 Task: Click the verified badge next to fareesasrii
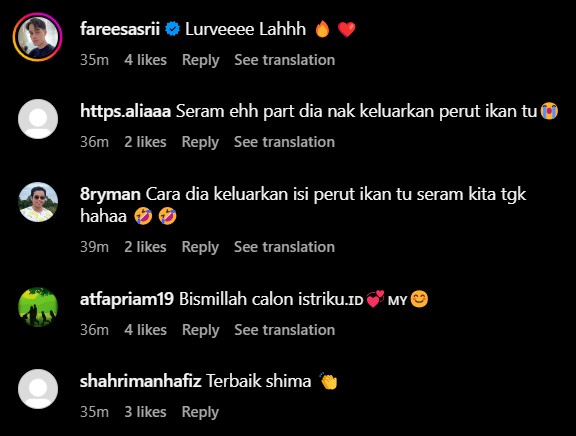[172, 29]
